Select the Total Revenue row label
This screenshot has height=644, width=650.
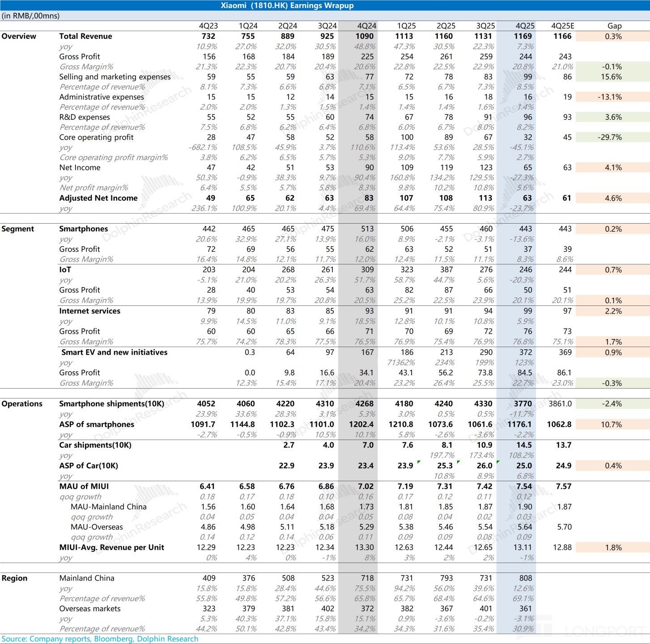85,36
